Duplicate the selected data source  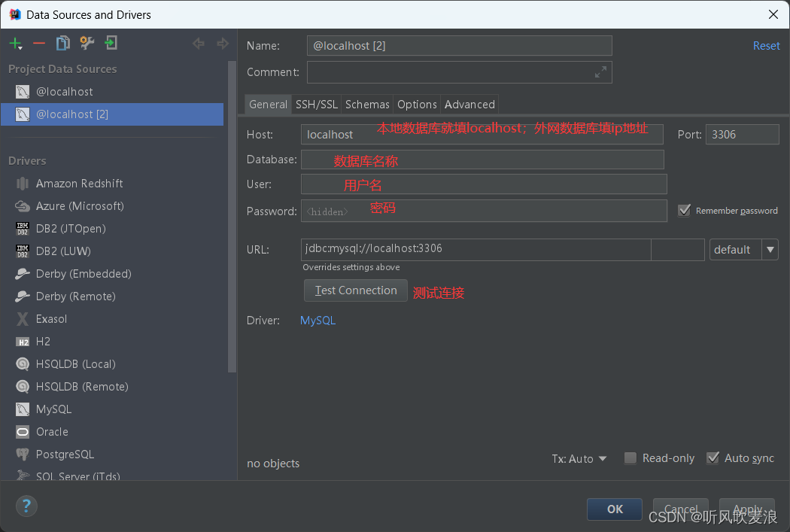coord(63,44)
